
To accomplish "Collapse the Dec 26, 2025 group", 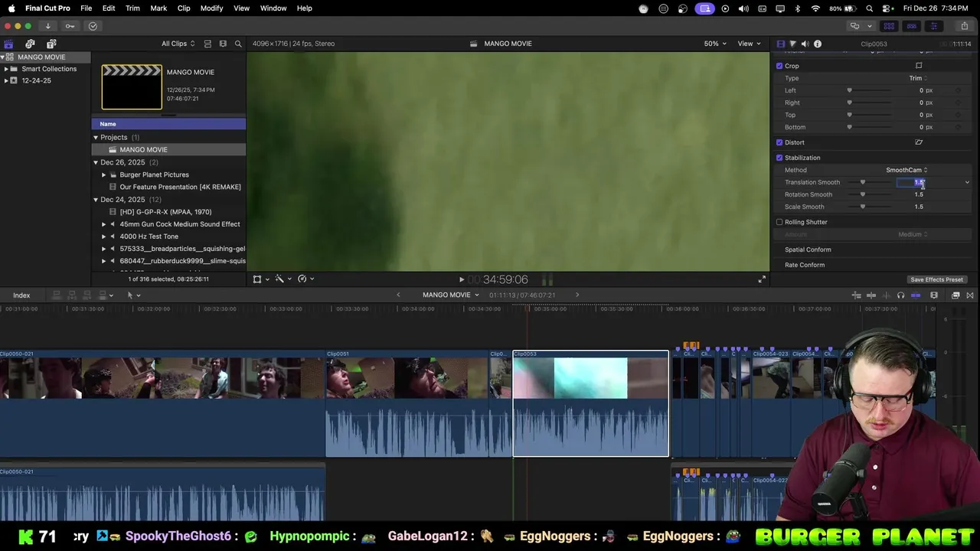I will click(x=96, y=162).
